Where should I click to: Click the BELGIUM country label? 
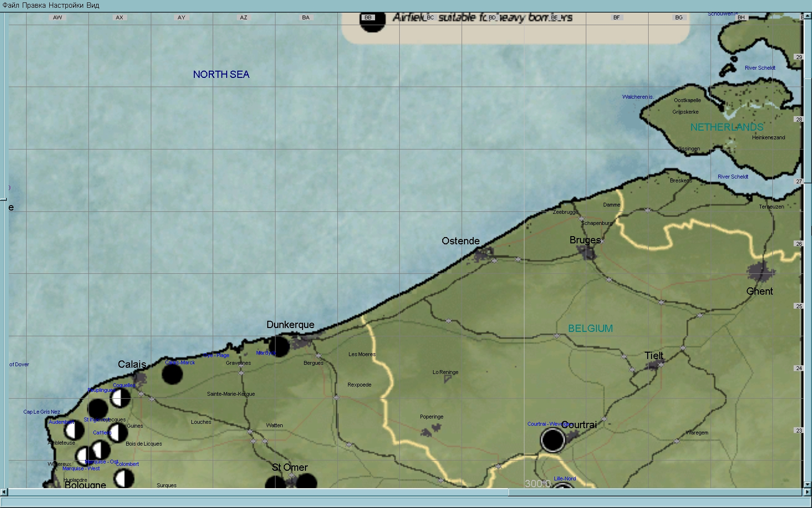coord(590,329)
